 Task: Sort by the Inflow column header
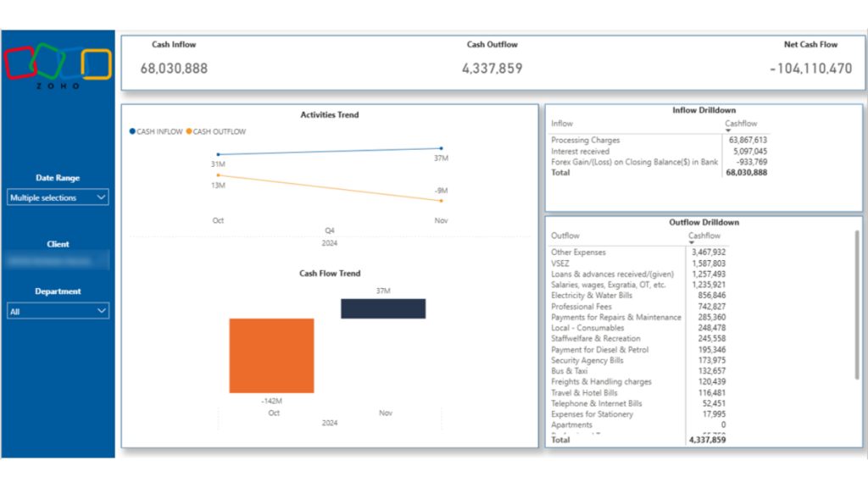point(562,124)
